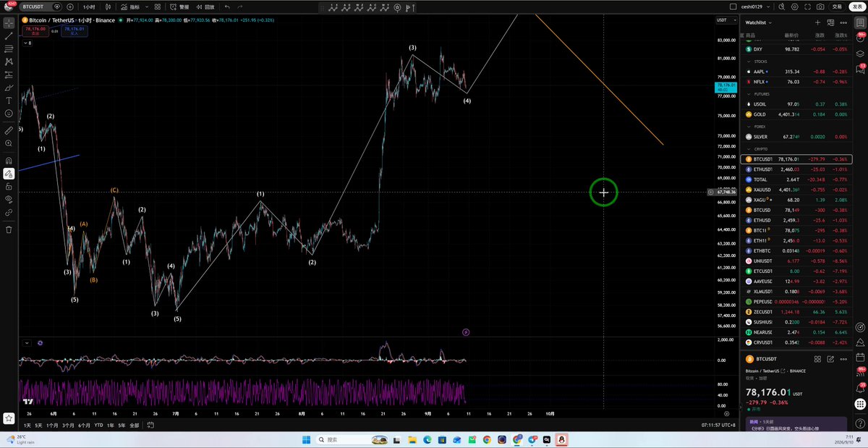This screenshot has width=868, height=448.
Task: Select the trash can delete-drawings icon
Action: [x=9, y=229]
